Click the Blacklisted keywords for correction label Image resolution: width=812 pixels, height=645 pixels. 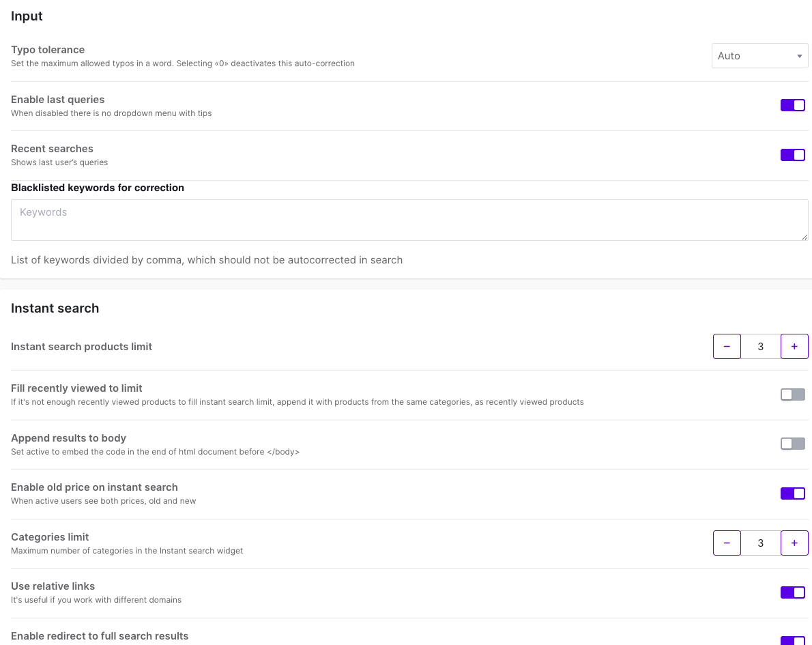point(98,188)
